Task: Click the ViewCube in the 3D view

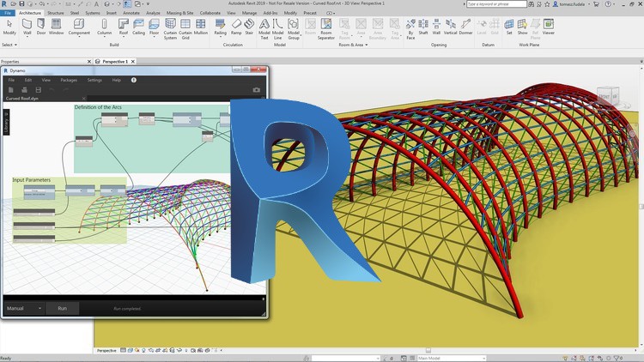Action: tap(607, 96)
